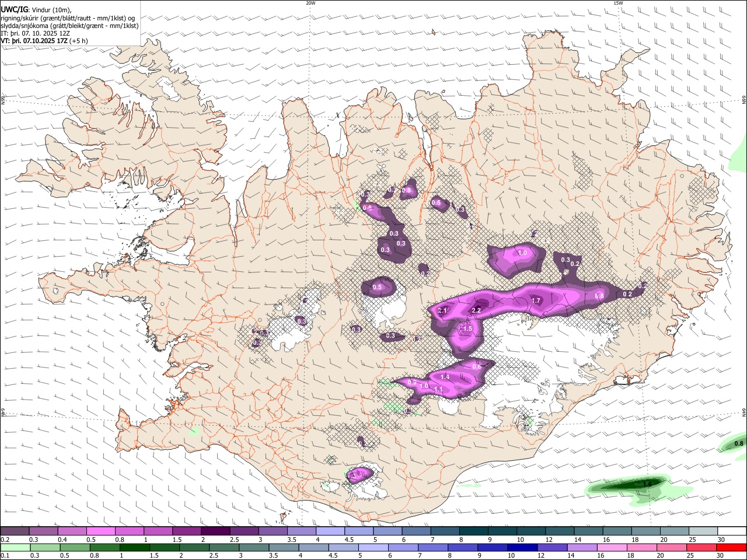Select the 1.7 value in the magenta band

click(x=536, y=300)
